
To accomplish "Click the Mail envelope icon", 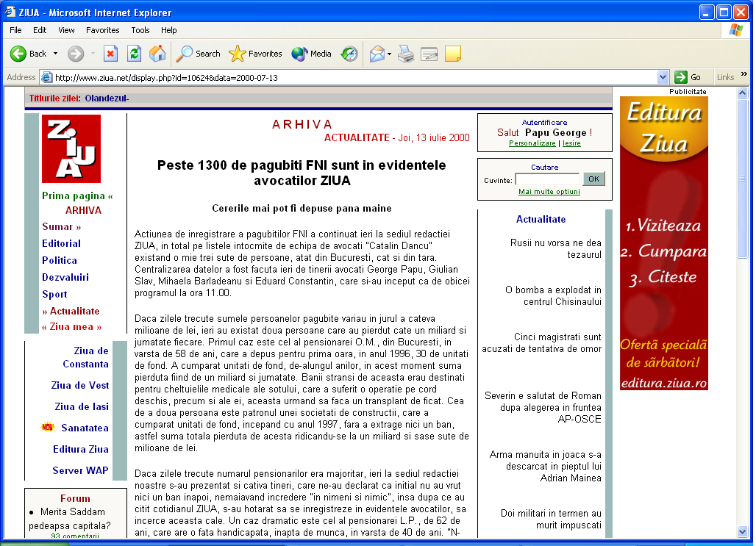I will [x=377, y=54].
